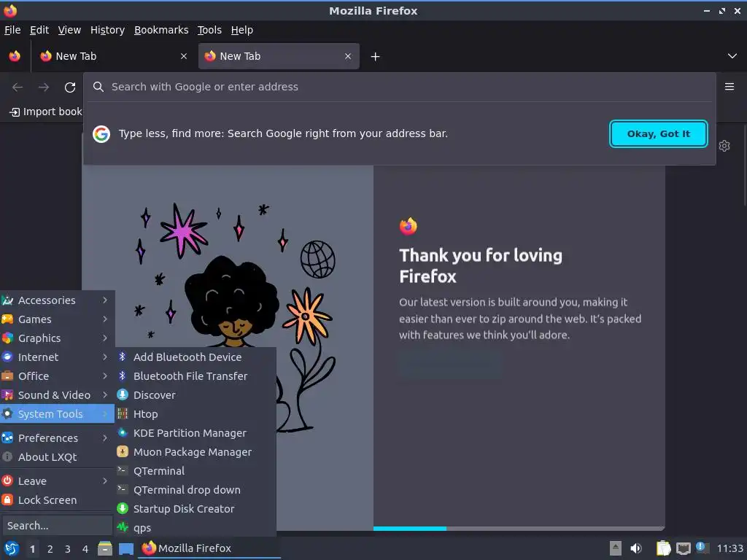Switch to desktop 2
747x560 pixels.
50,549
